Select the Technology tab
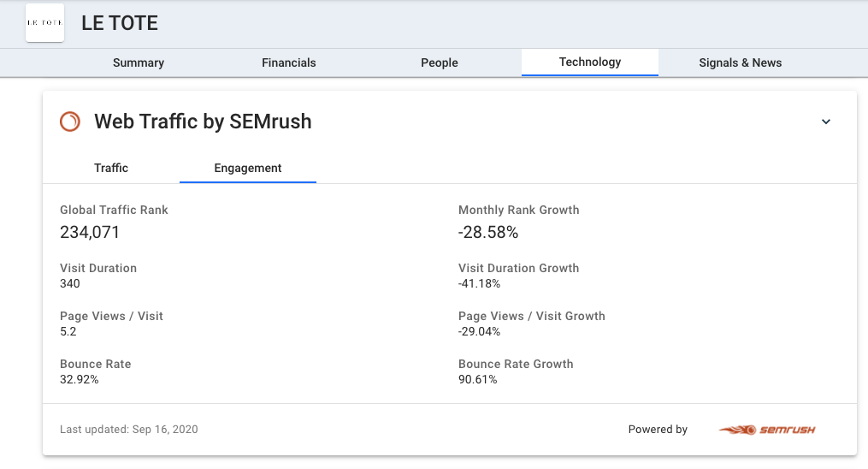 click(x=590, y=62)
